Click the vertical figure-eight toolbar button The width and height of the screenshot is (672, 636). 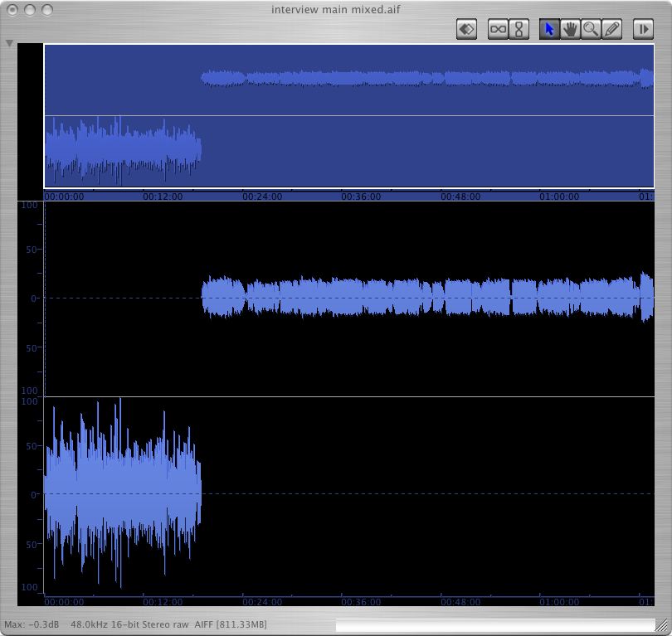coord(519,30)
